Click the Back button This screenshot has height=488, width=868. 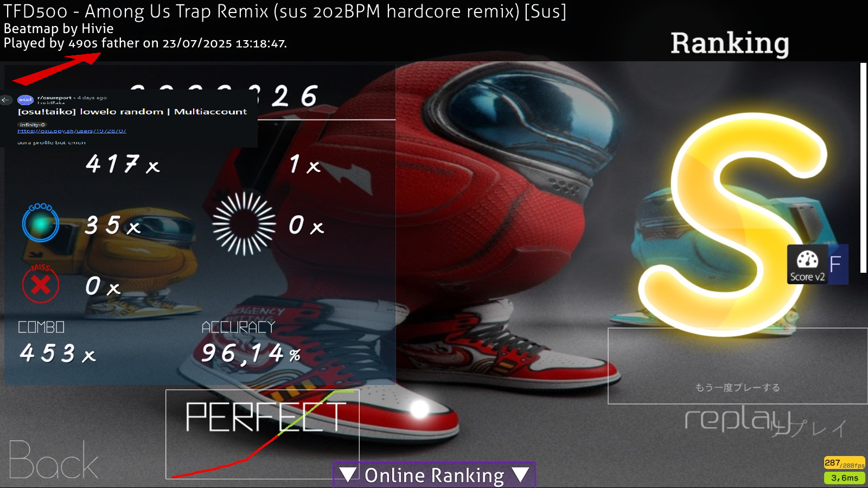pos(53,460)
